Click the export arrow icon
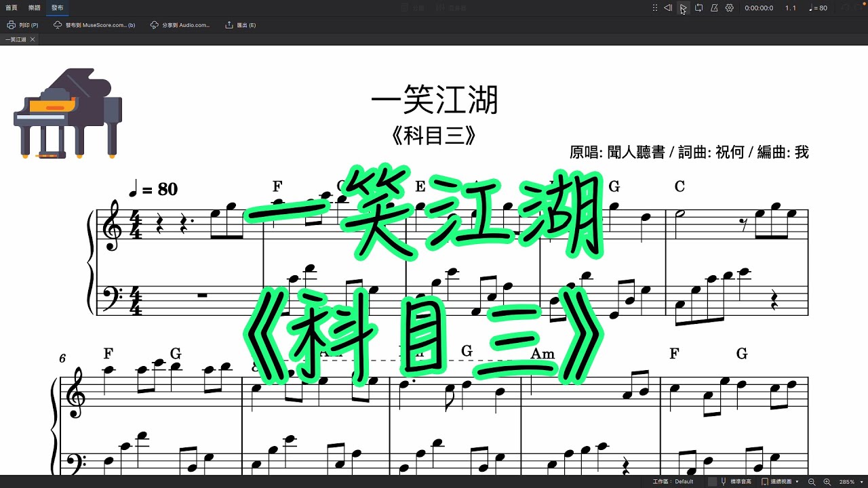Image resolution: width=868 pixels, height=488 pixels. coord(229,25)
